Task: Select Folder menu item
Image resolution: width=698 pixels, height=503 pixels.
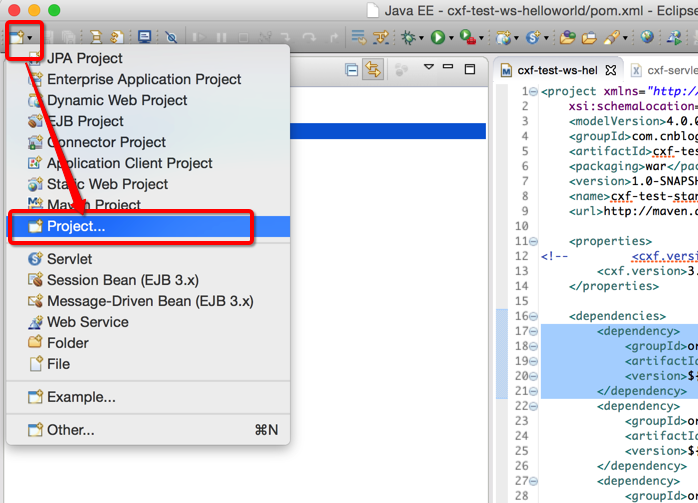Action: [x=148, y=343]
